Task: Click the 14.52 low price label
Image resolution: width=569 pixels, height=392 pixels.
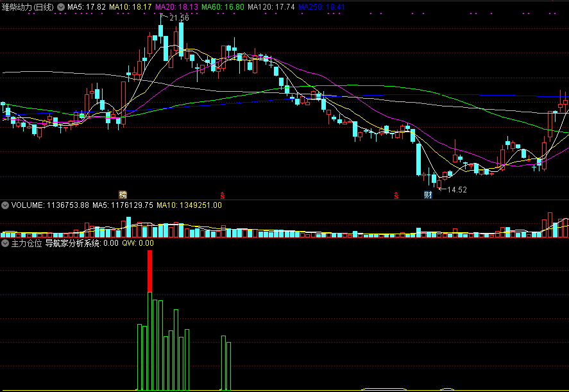Action: click(457, 190)
